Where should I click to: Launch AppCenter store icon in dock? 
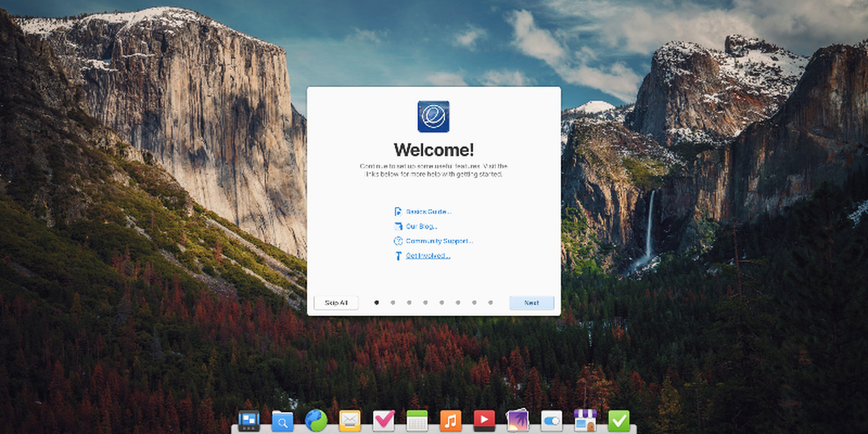point(584,420)
